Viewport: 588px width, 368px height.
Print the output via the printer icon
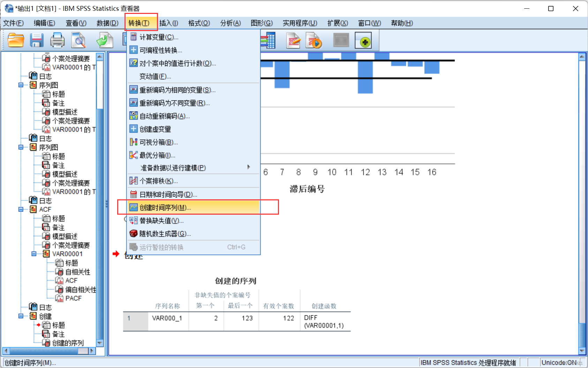(x=58, y=40)
